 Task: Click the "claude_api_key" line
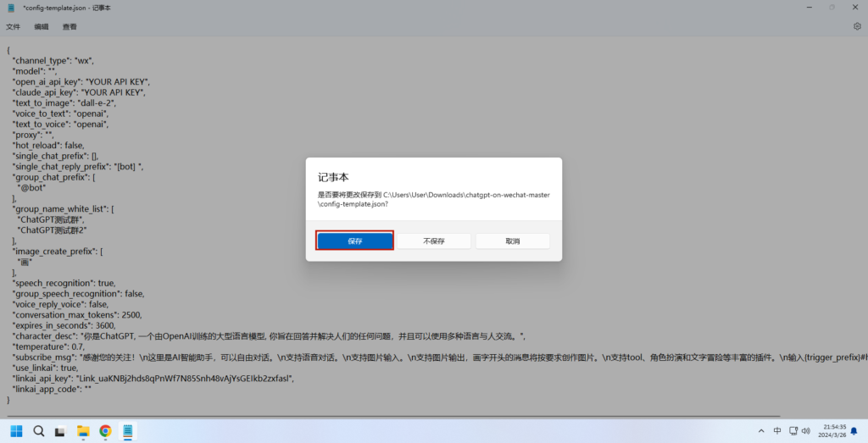[79, 92]
